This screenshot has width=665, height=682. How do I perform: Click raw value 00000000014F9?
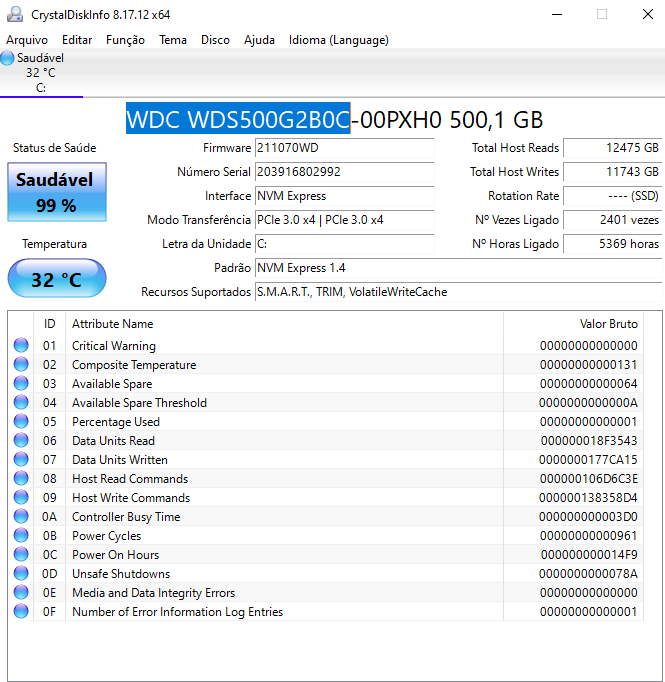pos(589,555)
